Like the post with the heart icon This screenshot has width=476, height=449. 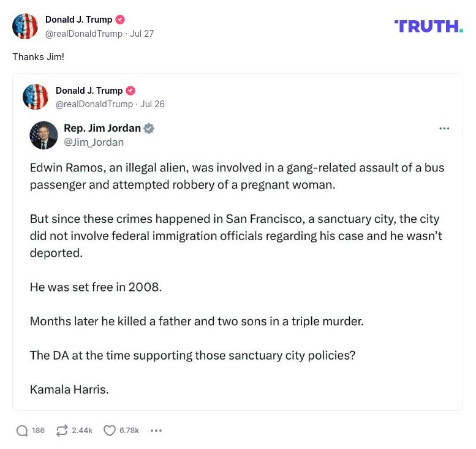[x=109, y=431]
